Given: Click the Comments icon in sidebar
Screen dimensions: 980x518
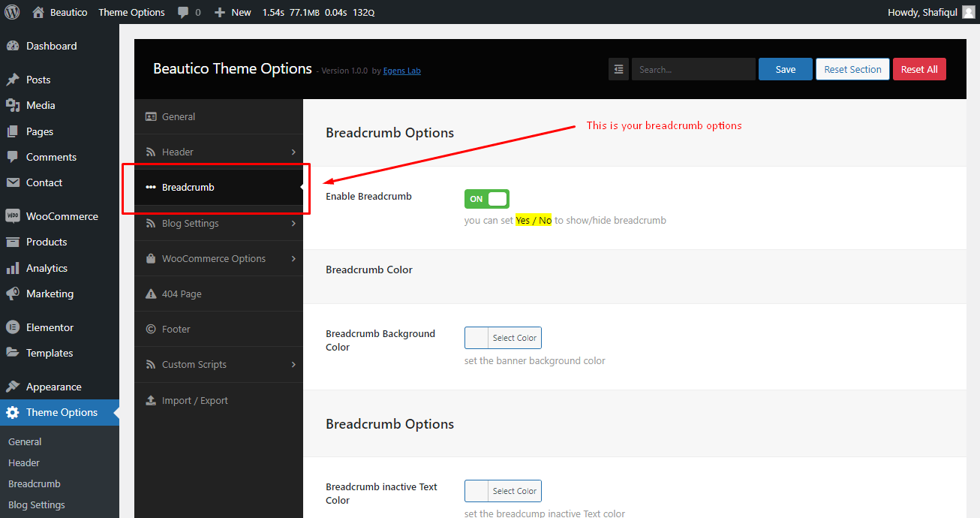Looking at the screenshot, I should 12,157.
